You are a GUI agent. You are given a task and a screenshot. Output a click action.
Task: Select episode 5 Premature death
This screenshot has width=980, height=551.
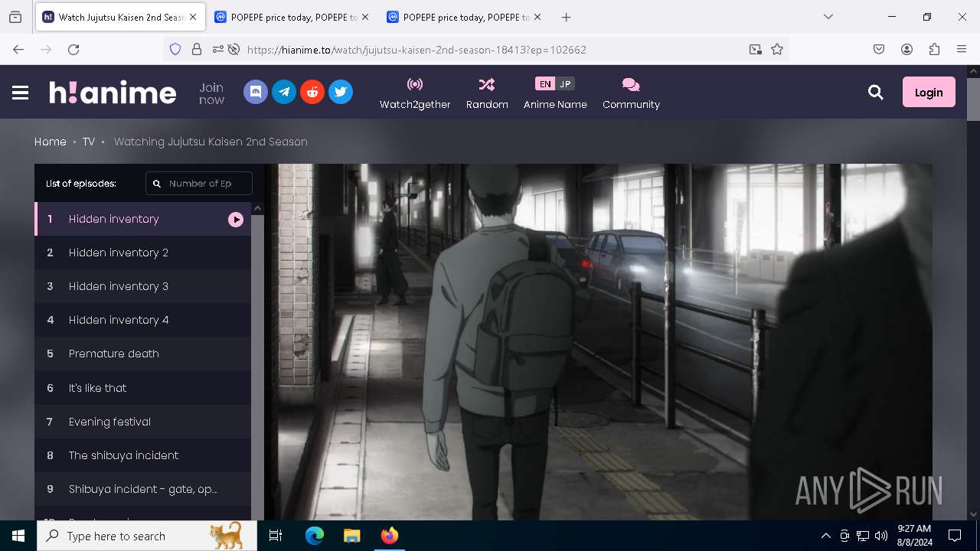142,354
